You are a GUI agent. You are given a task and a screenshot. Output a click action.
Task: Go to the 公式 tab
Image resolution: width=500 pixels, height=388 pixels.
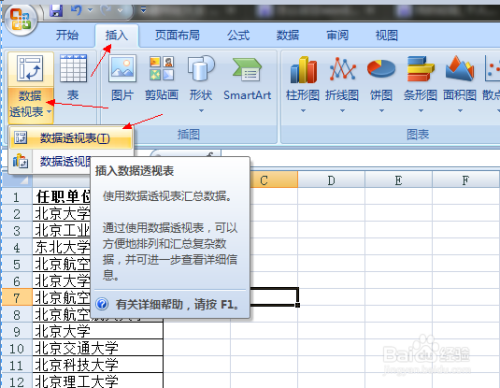tap(238, 35)
